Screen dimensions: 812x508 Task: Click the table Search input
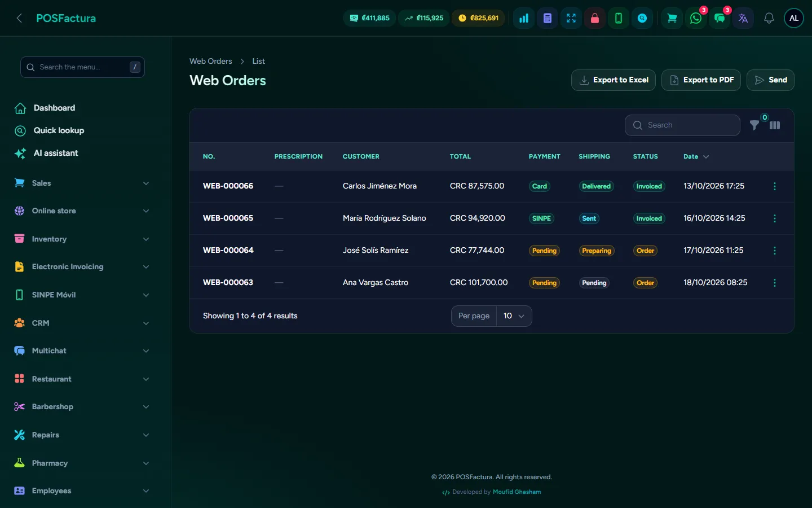682,125
